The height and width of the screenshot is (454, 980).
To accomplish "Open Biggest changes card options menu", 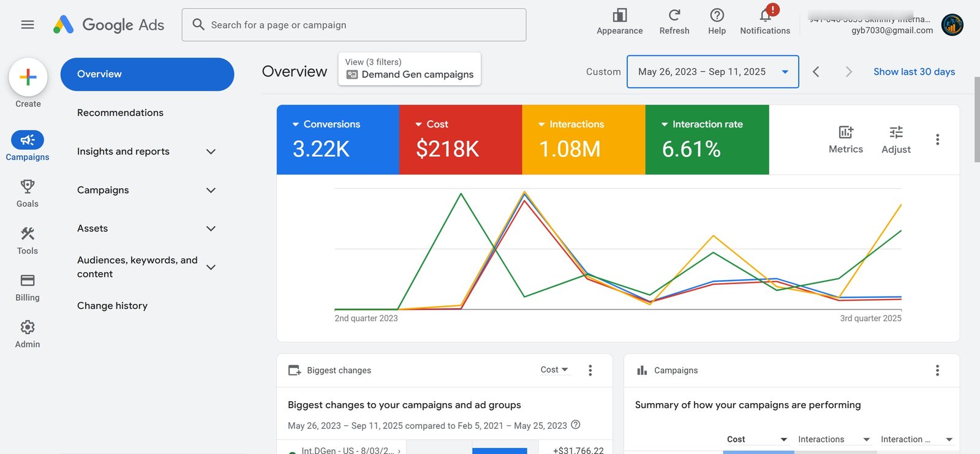I will click(x=590, y=370).
